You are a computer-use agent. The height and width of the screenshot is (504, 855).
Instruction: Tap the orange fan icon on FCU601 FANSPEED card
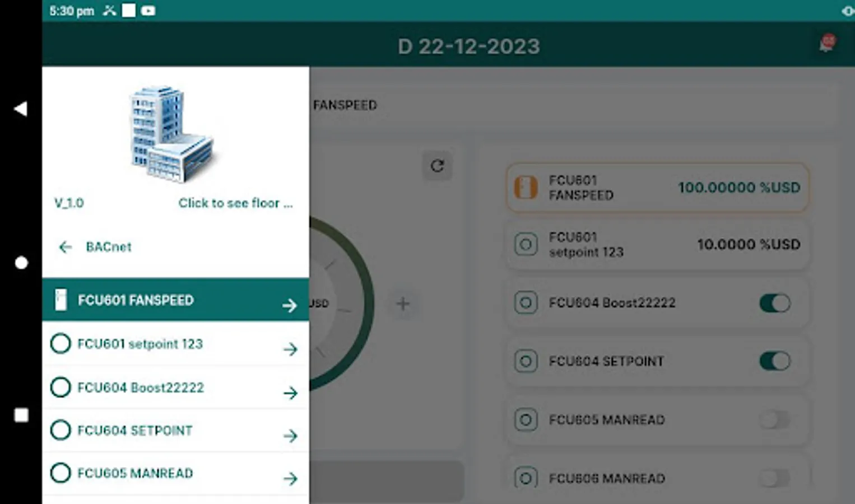click(x=525, y=188)
